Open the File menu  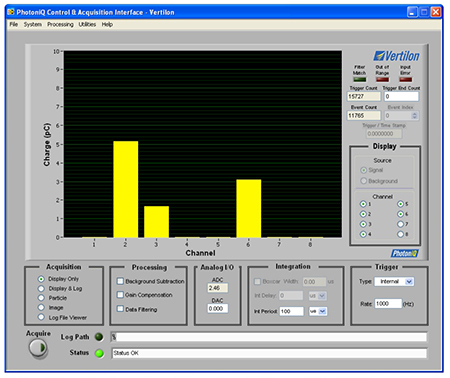14,24
